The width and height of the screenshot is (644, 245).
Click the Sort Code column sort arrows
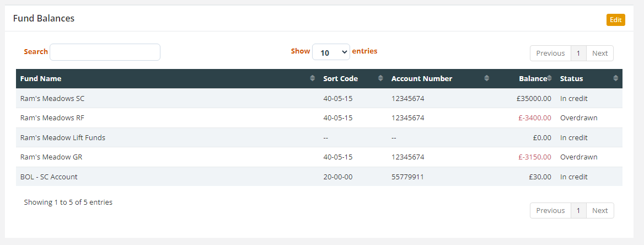pos(381,78)
